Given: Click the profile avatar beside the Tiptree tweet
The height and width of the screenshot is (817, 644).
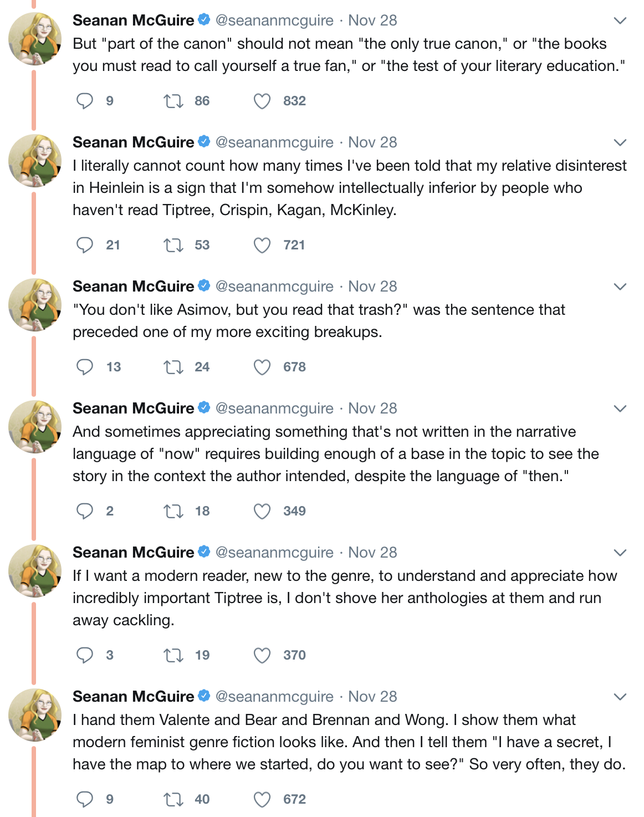Looking at the screenshot, I should pos(35,571).
